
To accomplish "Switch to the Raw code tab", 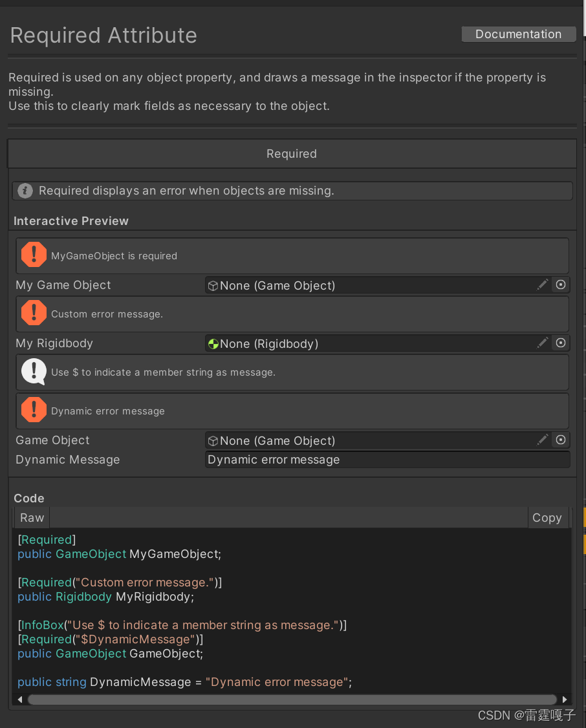I will coord(32,518).
